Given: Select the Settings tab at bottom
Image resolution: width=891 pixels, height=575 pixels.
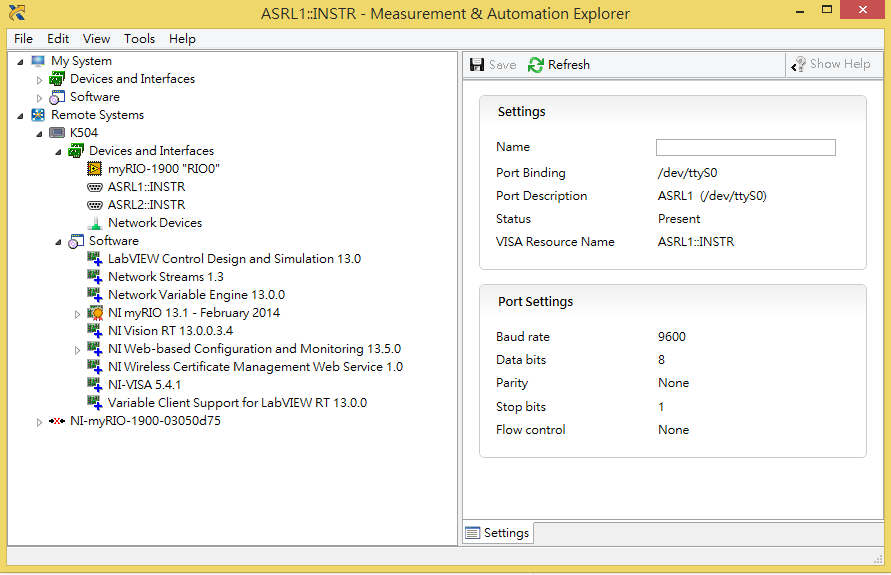Looking at the screenshot, I should coord(498,533).
